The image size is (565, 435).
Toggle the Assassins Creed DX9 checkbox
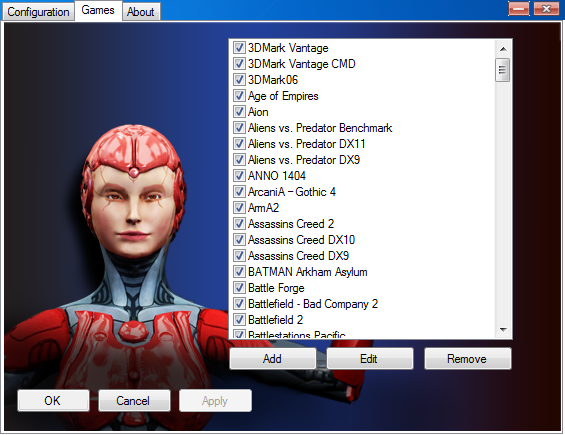point(239,256)
